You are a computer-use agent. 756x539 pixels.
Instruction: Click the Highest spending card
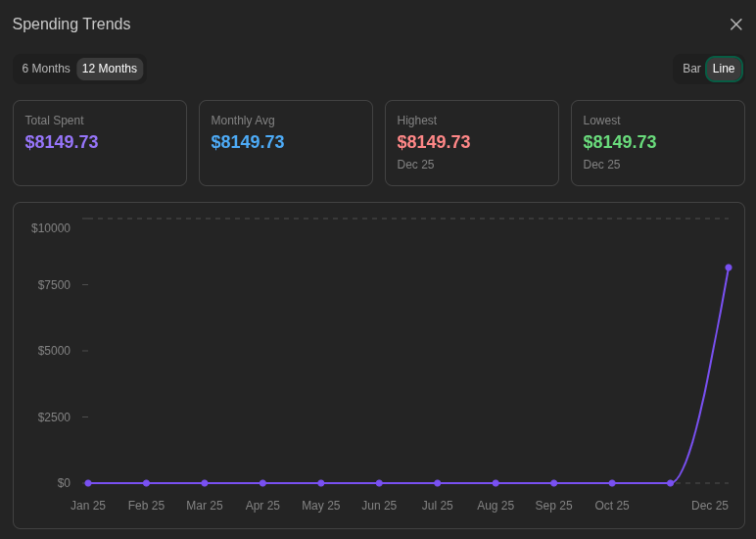(472, 143)
